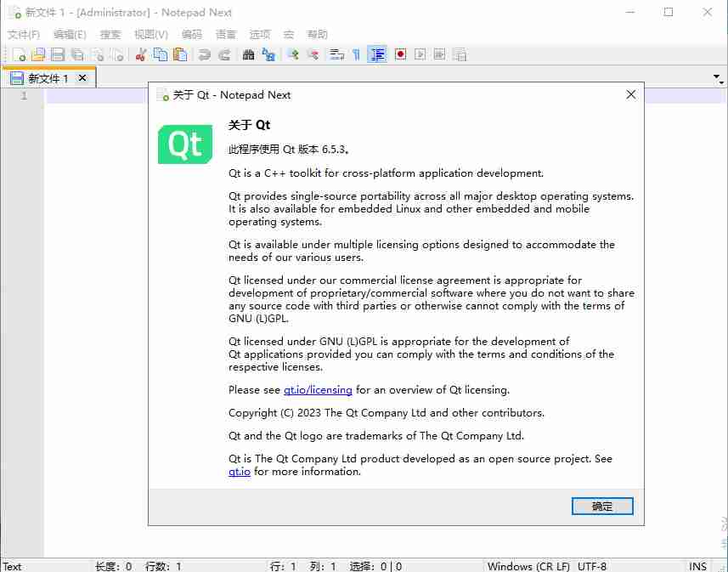Click the New file toolbar icon
The width and height of the screenshot is (728, 572).
[x=19, y=54]
